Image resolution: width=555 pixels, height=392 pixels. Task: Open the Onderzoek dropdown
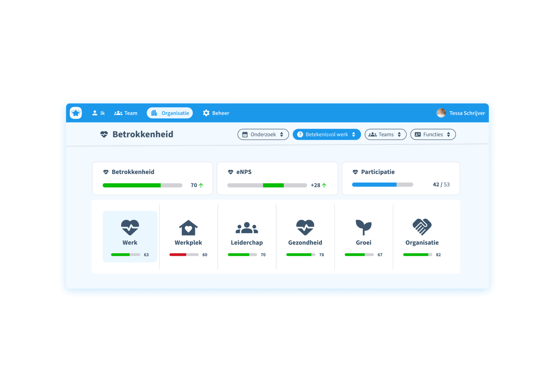click(263, 134)
